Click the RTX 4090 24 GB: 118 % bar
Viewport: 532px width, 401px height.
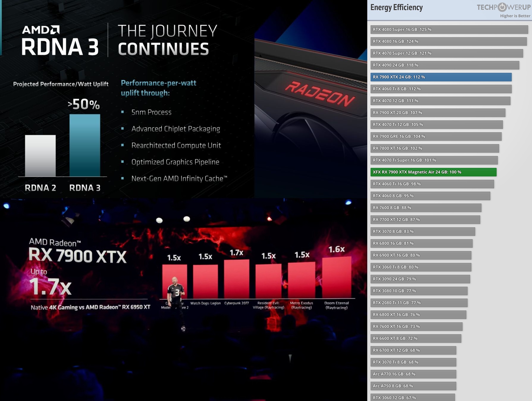tap(445, 65)
